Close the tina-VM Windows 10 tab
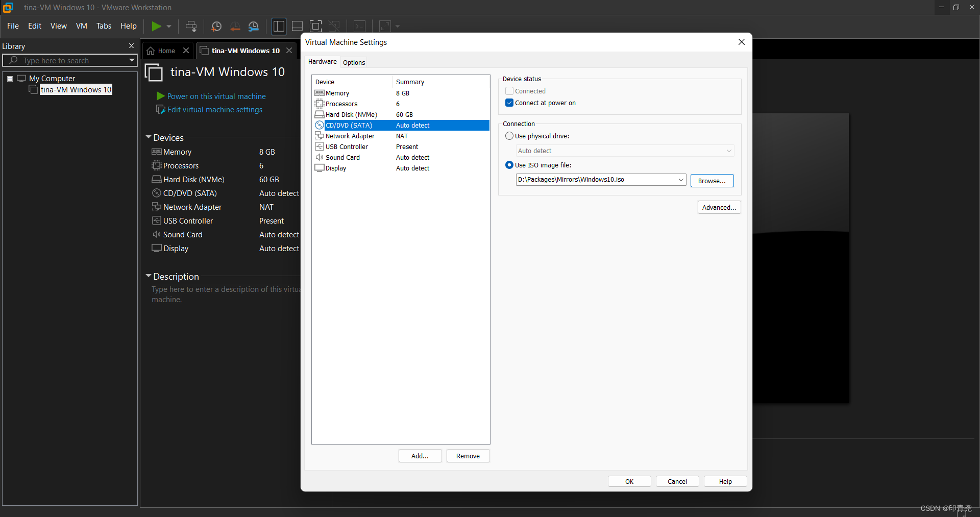This screenshot has width=980, height=517. point(289,51)
